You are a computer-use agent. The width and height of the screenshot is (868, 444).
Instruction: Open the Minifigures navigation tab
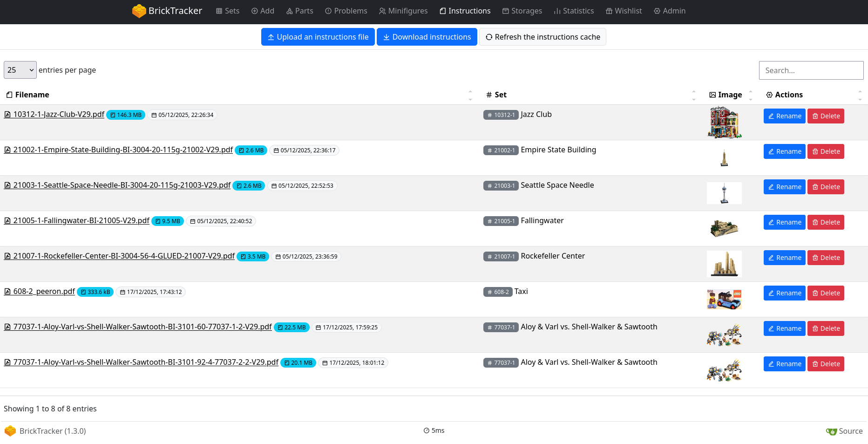click(x=403, y=11)
